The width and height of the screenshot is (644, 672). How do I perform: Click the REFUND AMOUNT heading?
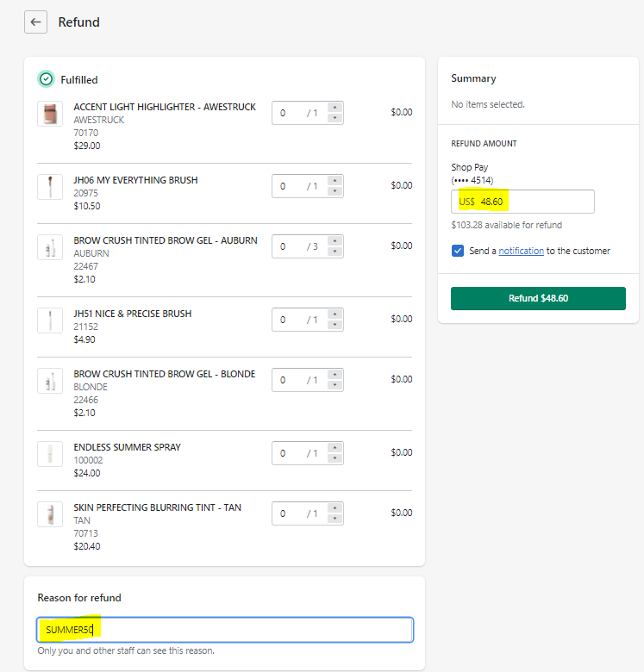pyautogui.click(x=484, y=144)
